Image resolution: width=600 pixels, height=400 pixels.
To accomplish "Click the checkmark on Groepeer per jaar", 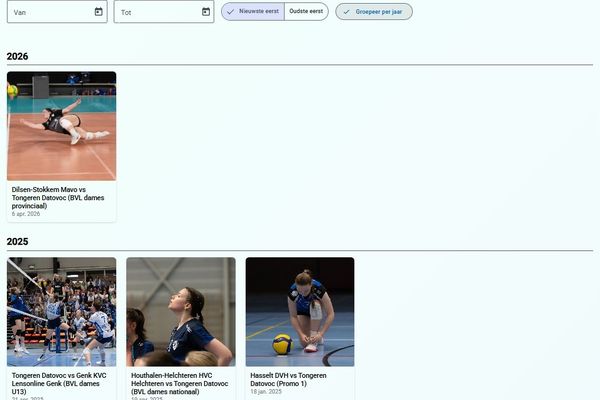I will [x=346, y=12].
